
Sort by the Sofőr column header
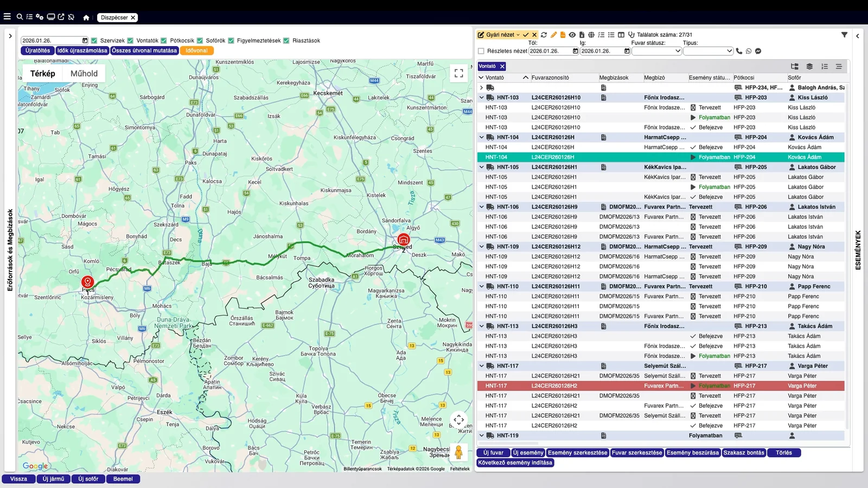794,78
